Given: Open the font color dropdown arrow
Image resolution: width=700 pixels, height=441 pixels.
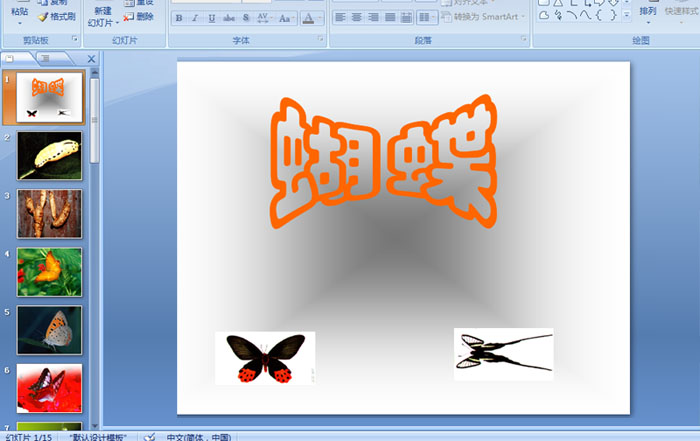Looking at the screenshot, I should pos(320,18).
